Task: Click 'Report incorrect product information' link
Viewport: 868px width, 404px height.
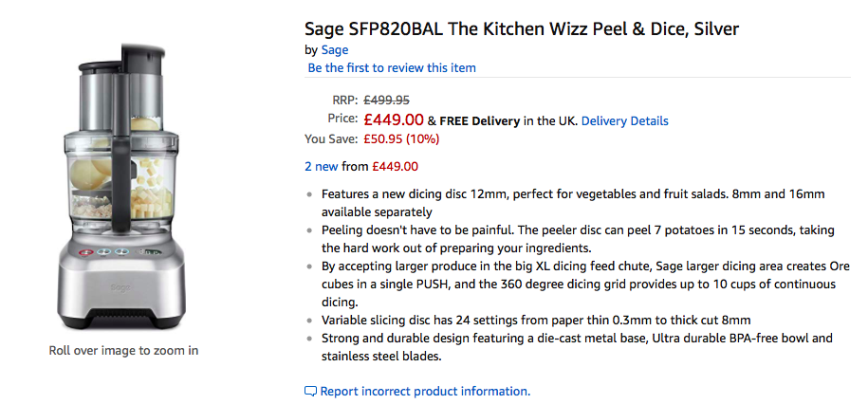Action: (424, 391)
